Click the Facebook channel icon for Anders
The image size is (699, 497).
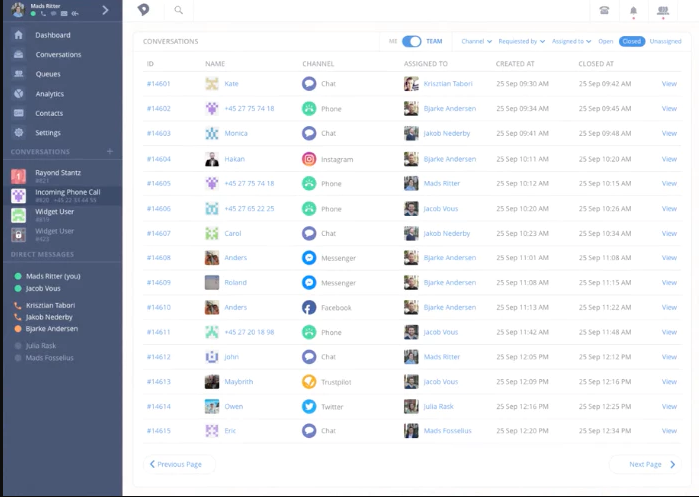[309, 308]
